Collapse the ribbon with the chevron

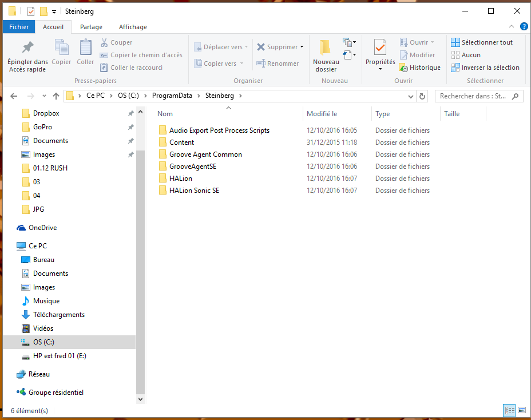(512, 26)
